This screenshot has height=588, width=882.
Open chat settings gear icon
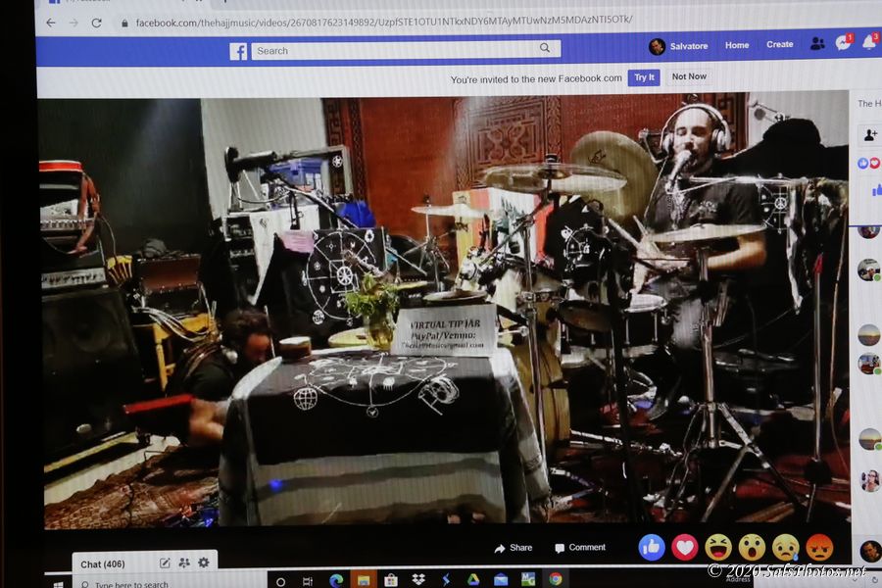[204, 563]
